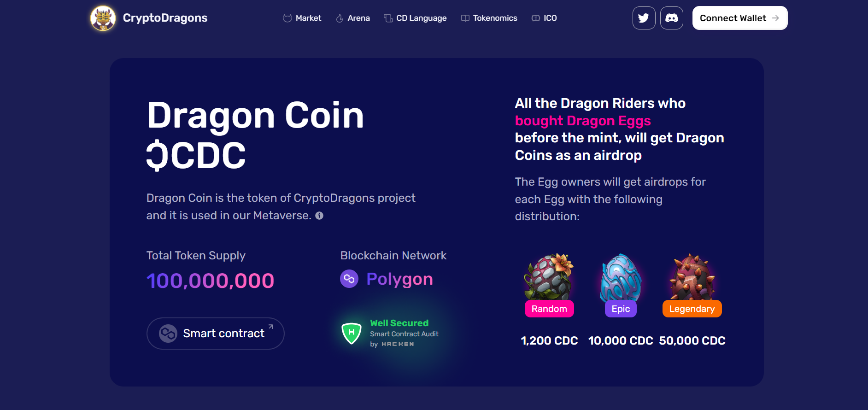Screen dimensions: 868x410
Task: Click the Polygon network logo icon
Action: pos(349,279)
